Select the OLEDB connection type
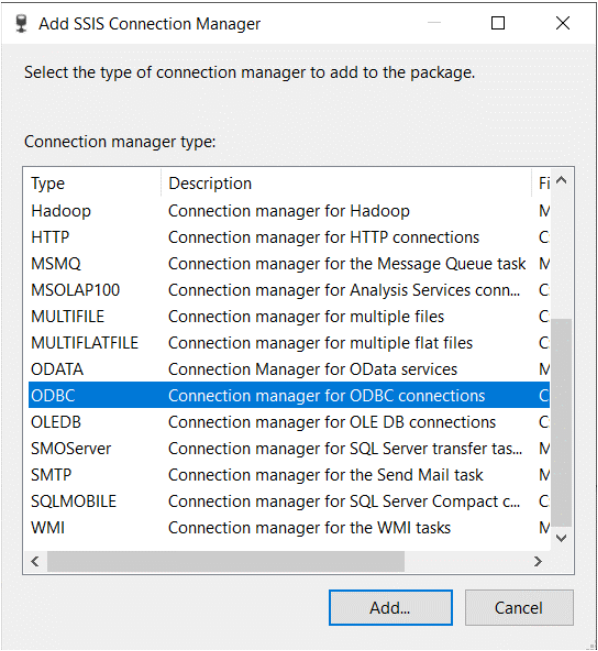598x651 pixels. click(x=289, y=422)
